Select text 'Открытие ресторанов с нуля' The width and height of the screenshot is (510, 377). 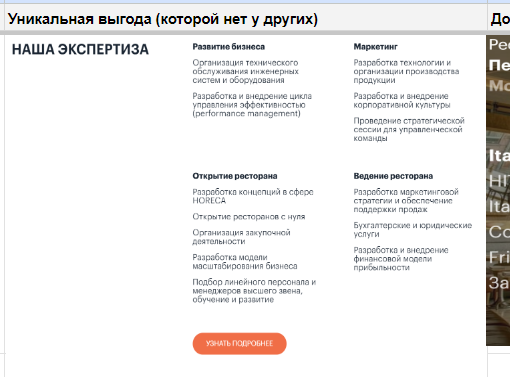point(249,217)
